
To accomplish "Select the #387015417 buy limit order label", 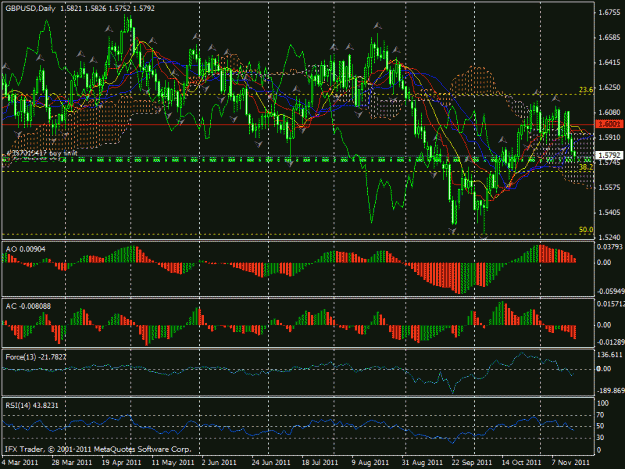I will (41, 153).
